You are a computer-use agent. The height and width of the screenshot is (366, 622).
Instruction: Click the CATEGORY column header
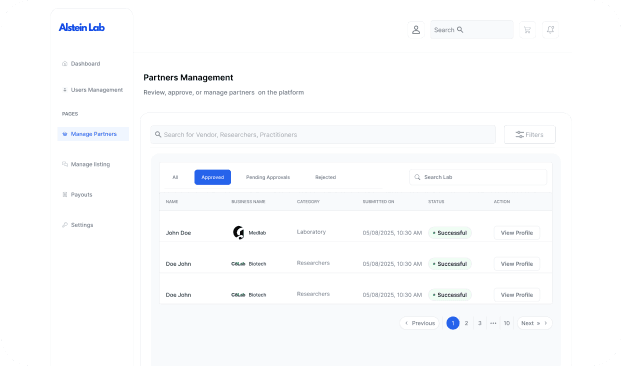pos(308,202)
